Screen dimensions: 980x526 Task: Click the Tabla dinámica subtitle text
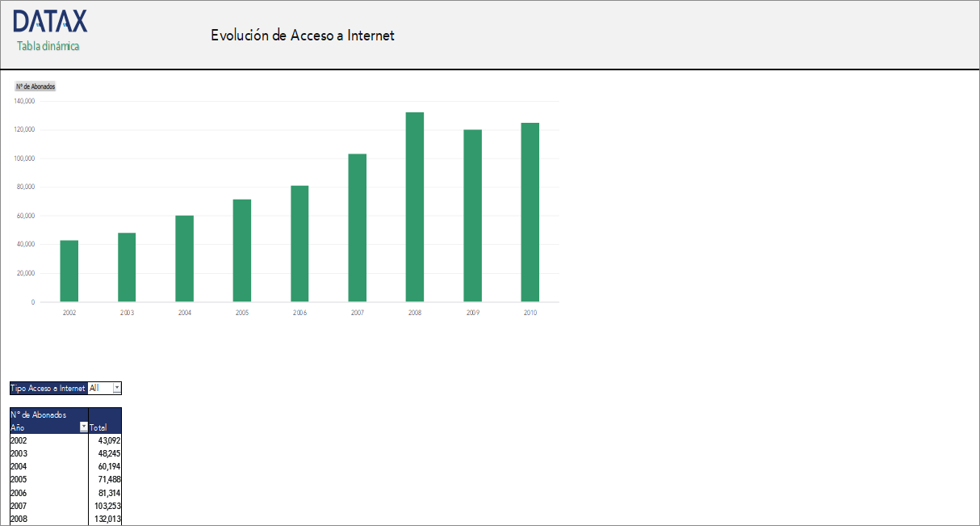[48, 46]
